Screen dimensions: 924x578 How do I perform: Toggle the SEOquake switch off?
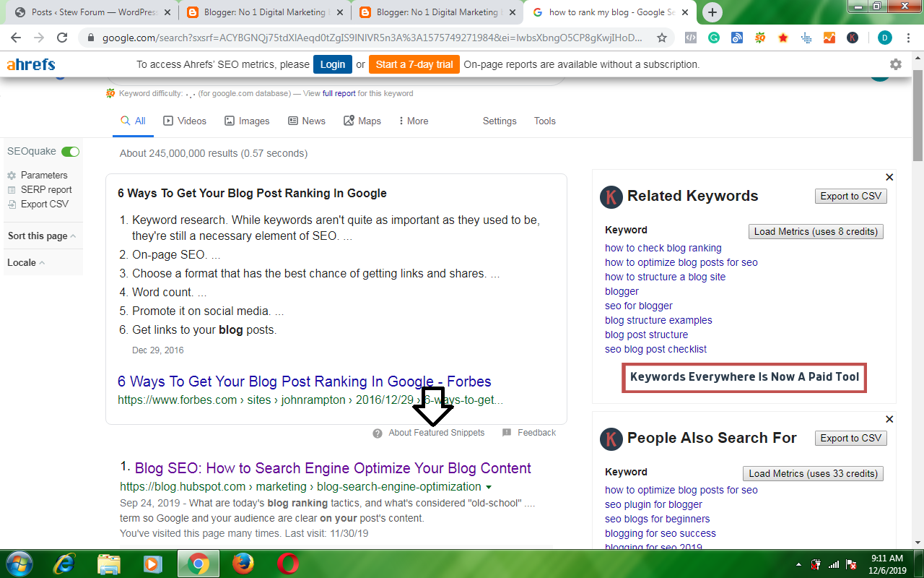click(x=70, y=152)
